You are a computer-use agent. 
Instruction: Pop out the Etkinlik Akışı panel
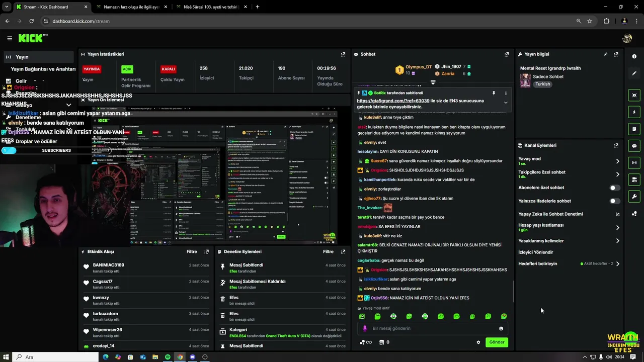[x=206, y=251]
